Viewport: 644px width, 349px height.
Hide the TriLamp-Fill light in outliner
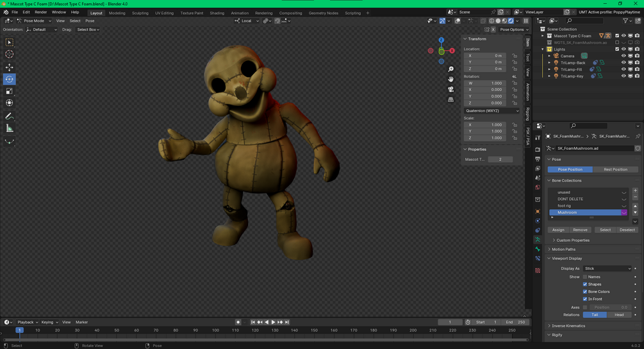pos(623,69)
